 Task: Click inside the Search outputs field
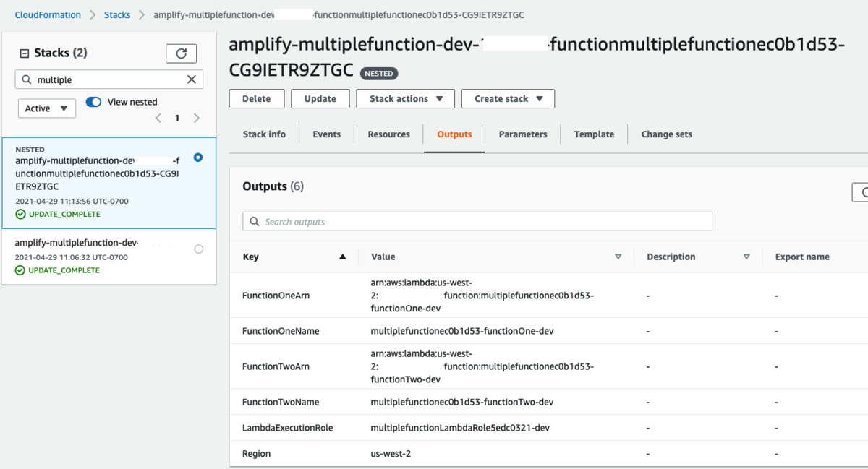[477, 221]
